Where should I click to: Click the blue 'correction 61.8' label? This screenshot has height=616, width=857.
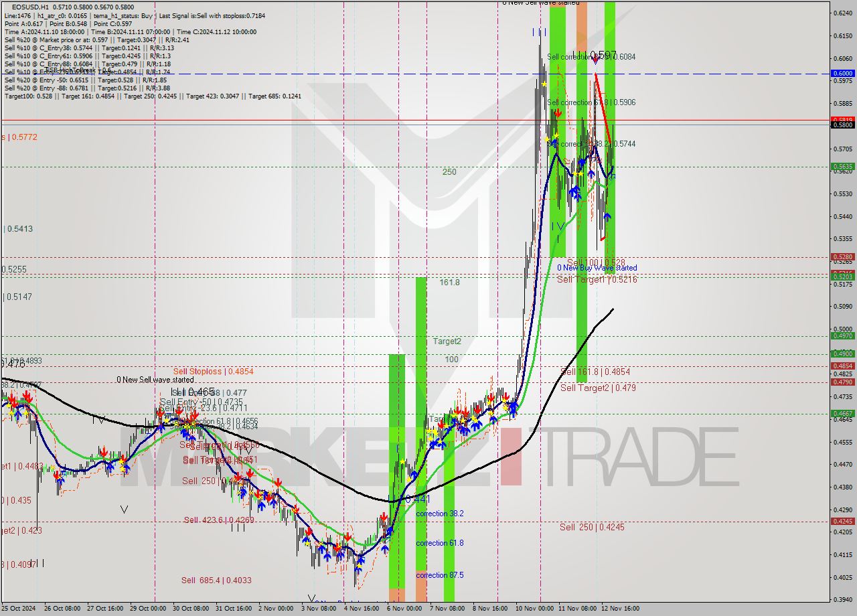pyautogui.click(x=439, y=543)
